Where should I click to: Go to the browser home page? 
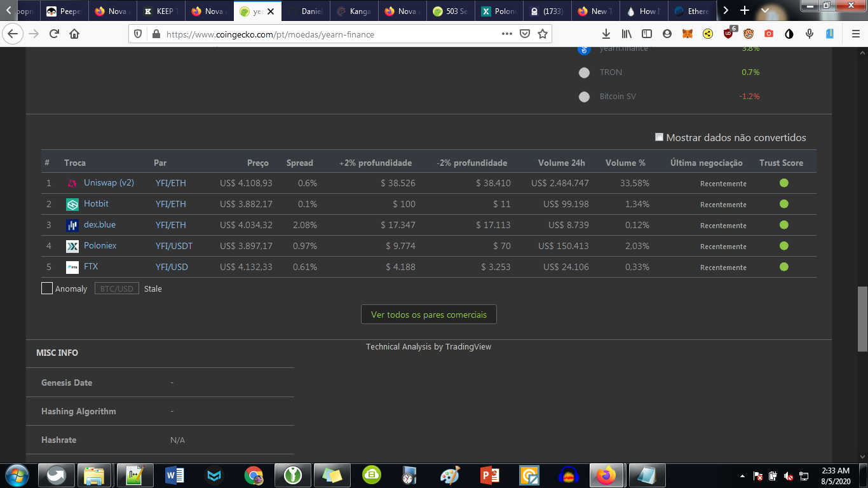point(74,34)
